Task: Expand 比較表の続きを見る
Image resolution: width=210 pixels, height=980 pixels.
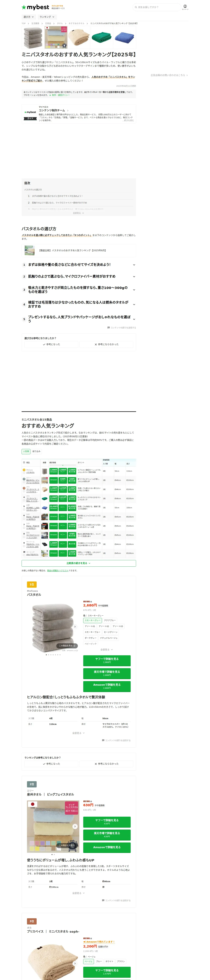Action: click(79, 563)
